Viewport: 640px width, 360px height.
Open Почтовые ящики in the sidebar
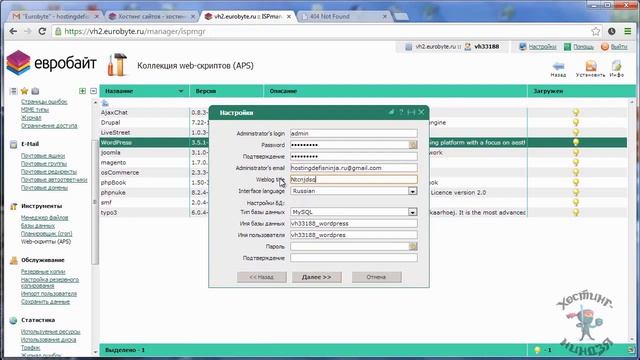43,156
